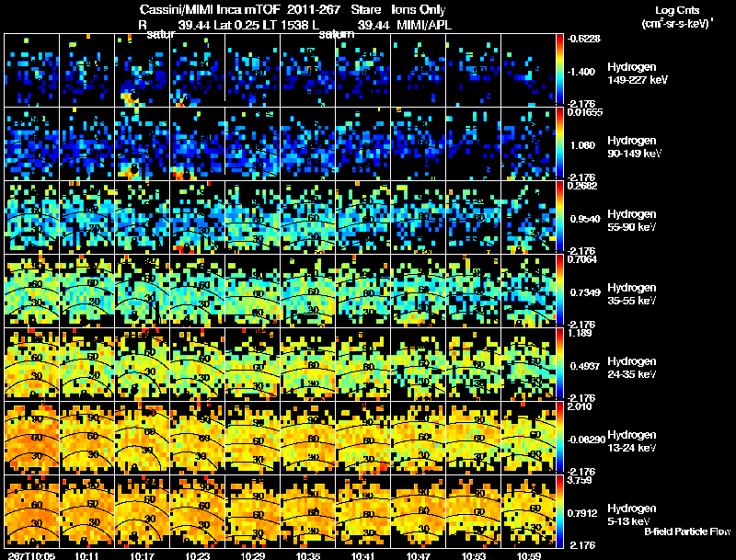The width and height of the screenshot is (736, 560).
Task: Click the "10:11" time axis label
Action: 86,555
